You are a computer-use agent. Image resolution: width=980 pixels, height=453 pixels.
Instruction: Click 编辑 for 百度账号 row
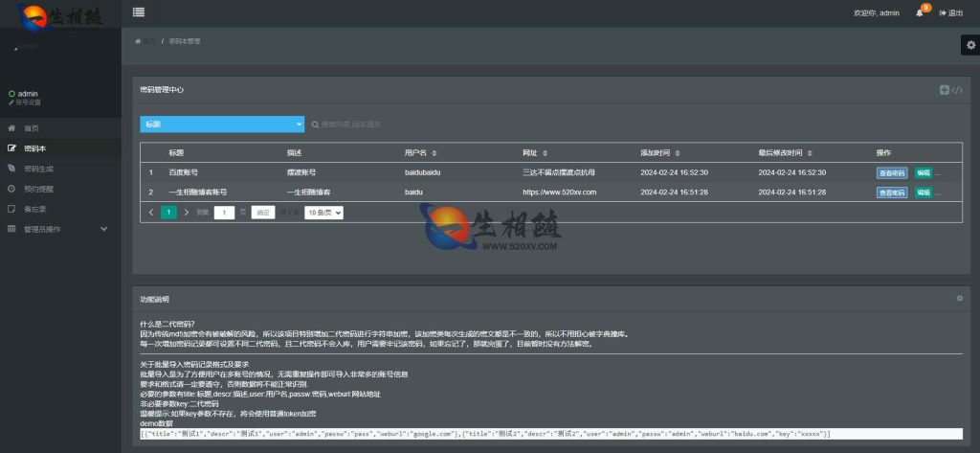pyautogui.click(x=924, y=173)
